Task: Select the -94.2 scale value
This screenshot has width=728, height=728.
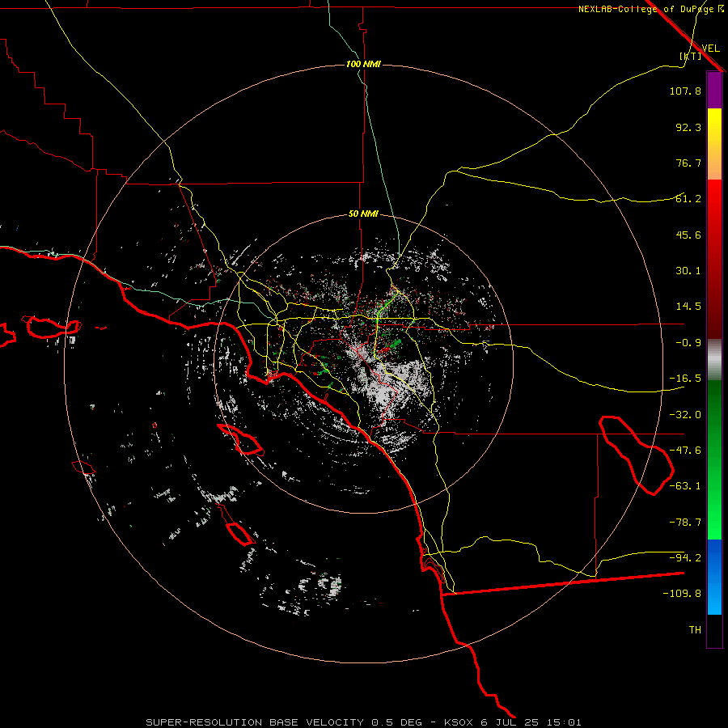Action: [x=685, y=558]
